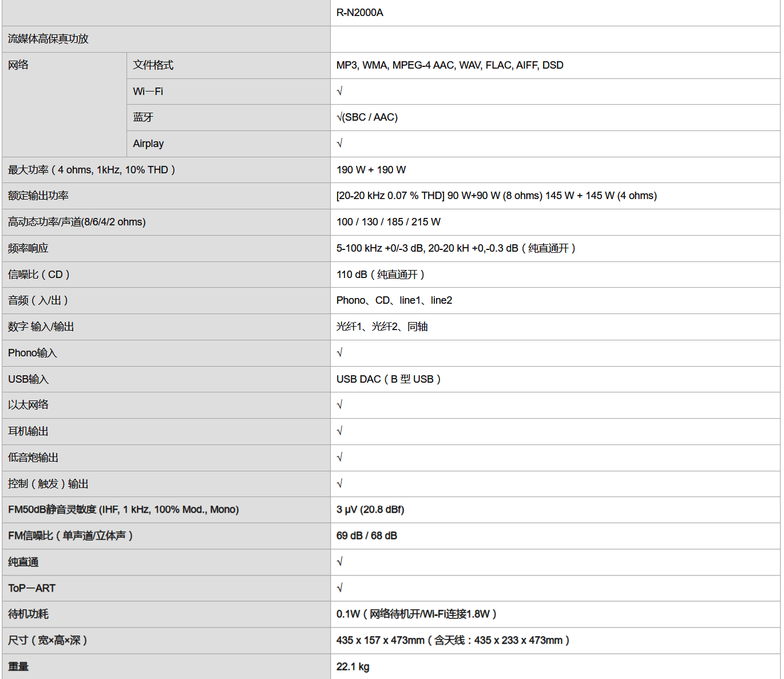The height and width of the screenshot is (679, 784).
Task: Click the 网络 category cell
Action: coord(18,65)
